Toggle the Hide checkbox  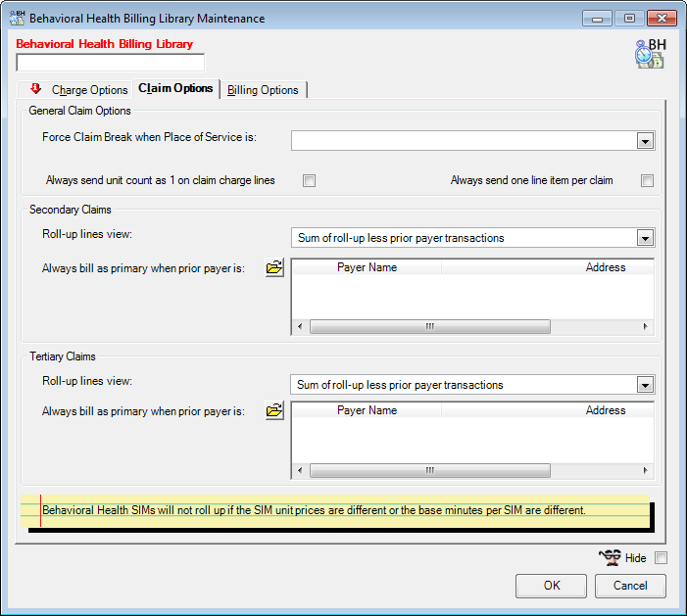(661, 558)
